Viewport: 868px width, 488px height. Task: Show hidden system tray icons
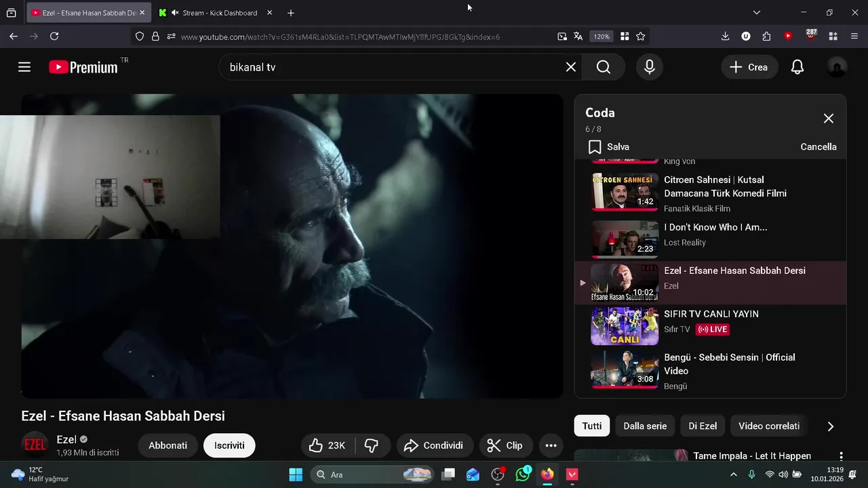pyautogui.click(x=733, y=474)
